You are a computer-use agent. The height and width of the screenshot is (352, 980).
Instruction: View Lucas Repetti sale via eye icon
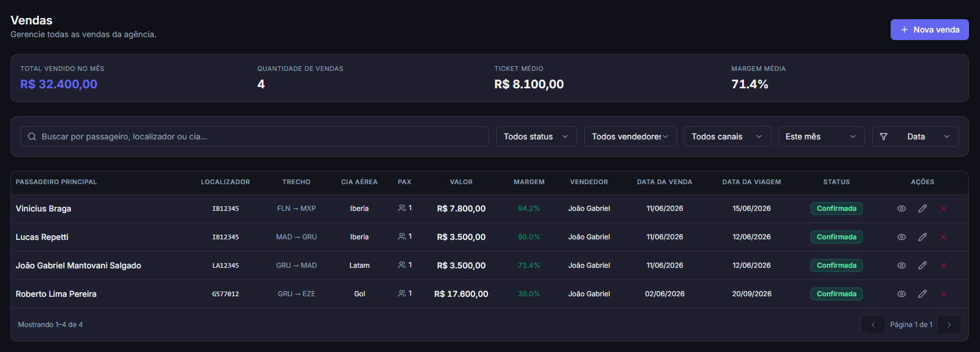[x=902, y=237]
